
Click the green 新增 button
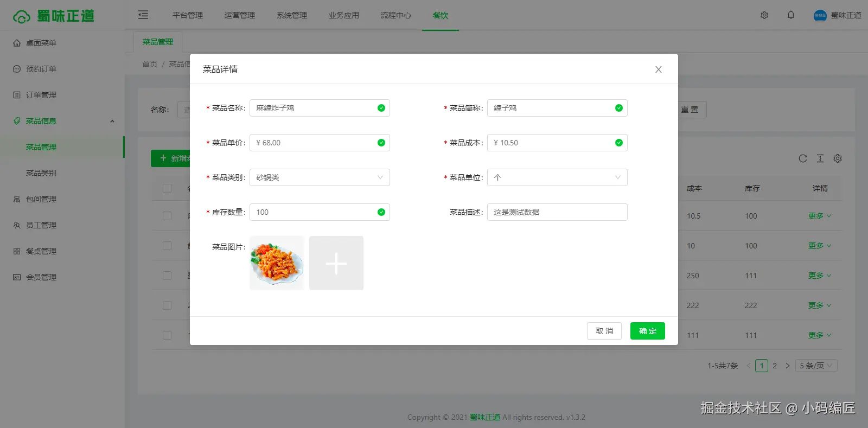tap(170, 158)
